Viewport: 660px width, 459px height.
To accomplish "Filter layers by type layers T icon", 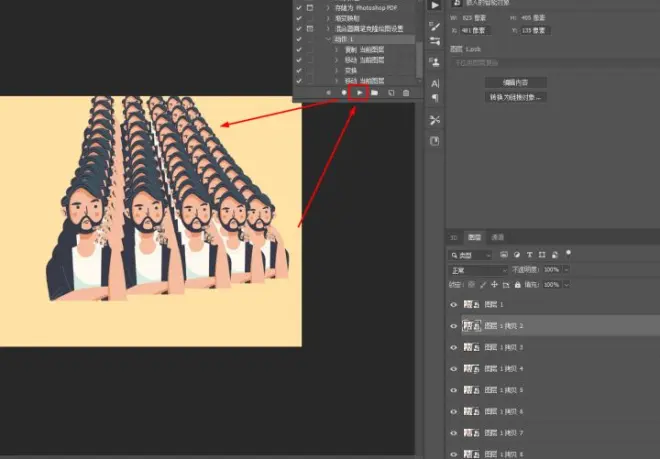I will tap(530, 255).
